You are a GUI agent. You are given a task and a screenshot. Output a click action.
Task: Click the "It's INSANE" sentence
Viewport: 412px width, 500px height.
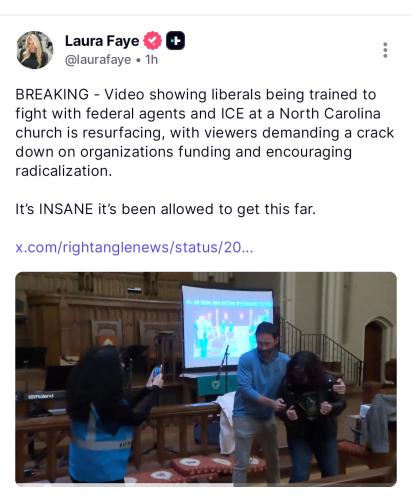click(x=165, y=209)
